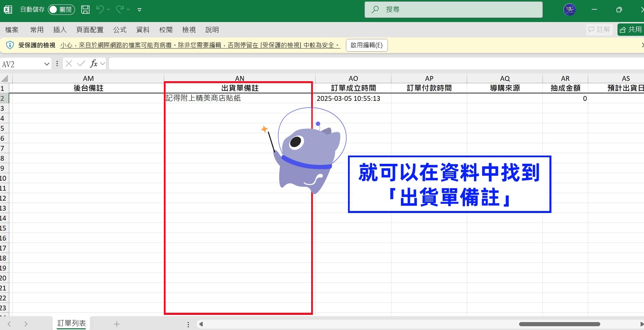Select the AN column header

(x=240, y=78)
